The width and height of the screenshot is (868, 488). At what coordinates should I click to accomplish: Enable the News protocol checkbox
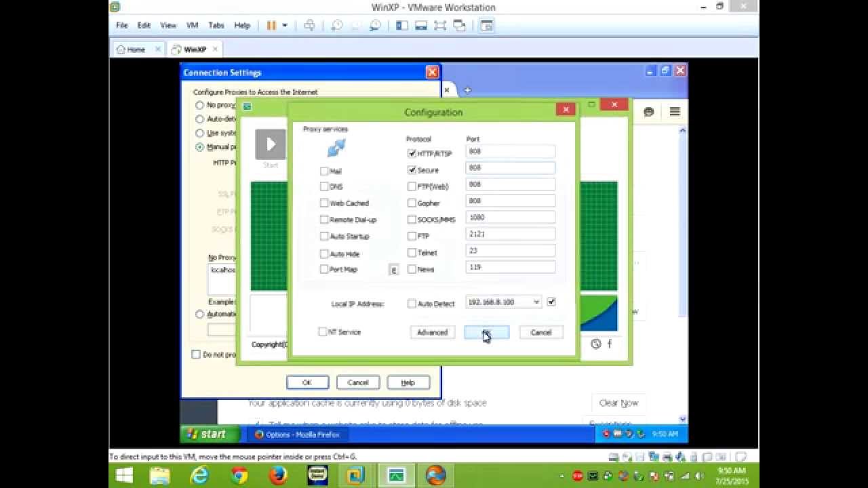coord(412,269)
